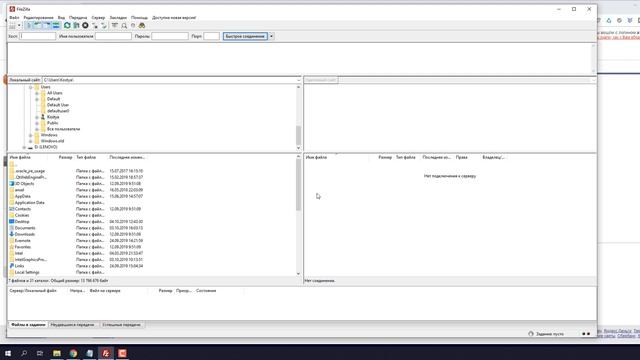
Task: Open the Помощь menu
Action: [x=139, y=18]
